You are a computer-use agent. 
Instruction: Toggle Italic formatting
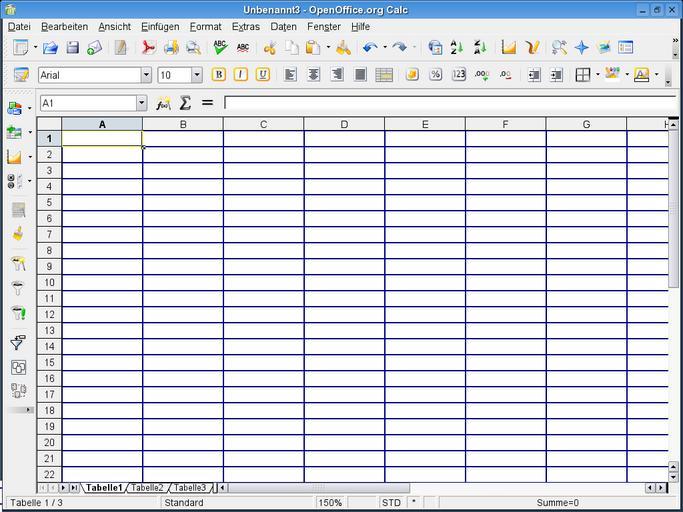point(240,75)
